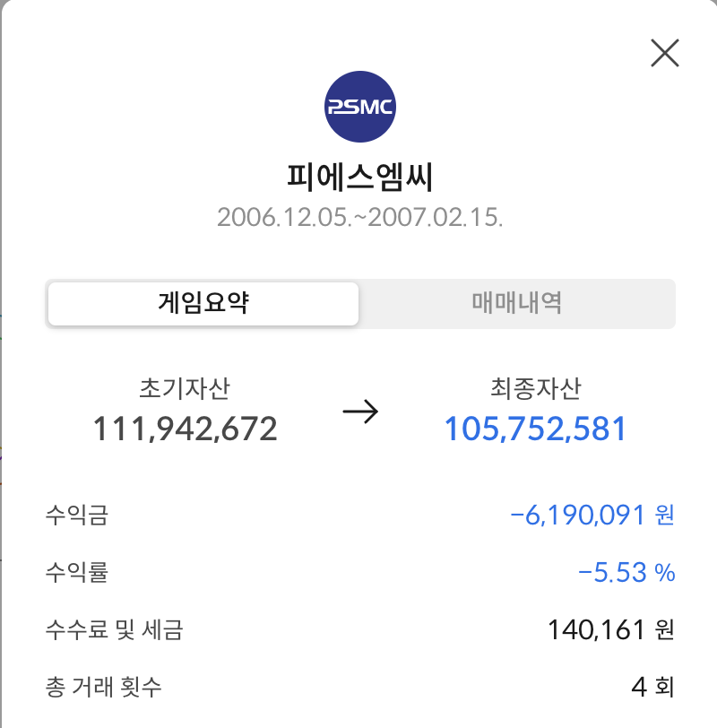717x728 pixels.
Task: Click the 최종자산 label
Action: click(x=536, y=388)
